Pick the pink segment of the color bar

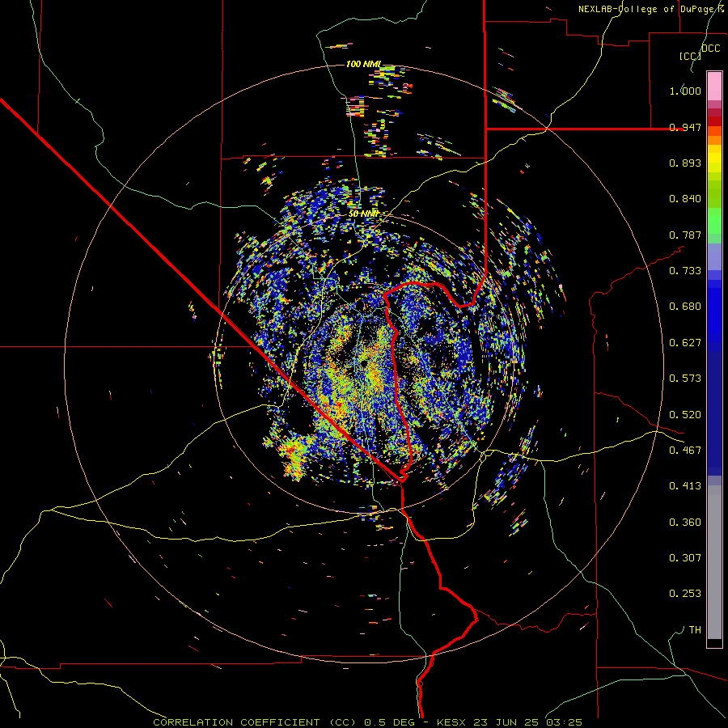714,86
